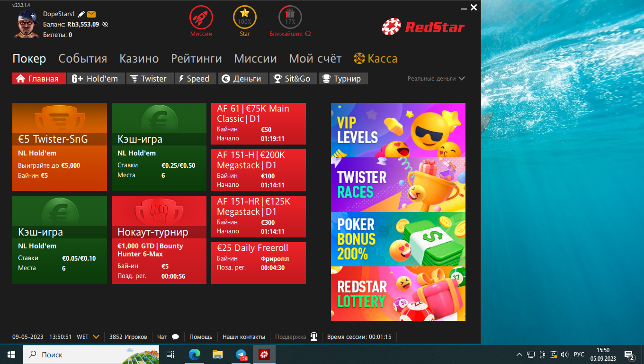Click the fist trophy icon on Нокаут-турнир

pyautogui.click(x=159, y=212)
